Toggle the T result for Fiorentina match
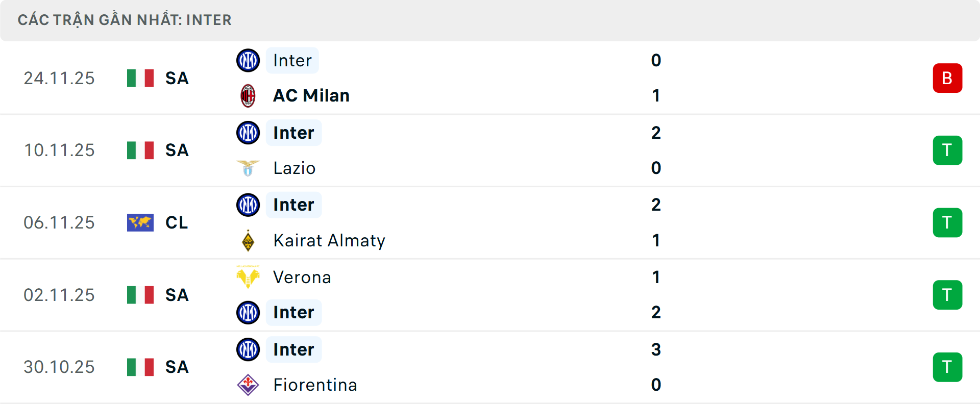 (x=948, y=367)
